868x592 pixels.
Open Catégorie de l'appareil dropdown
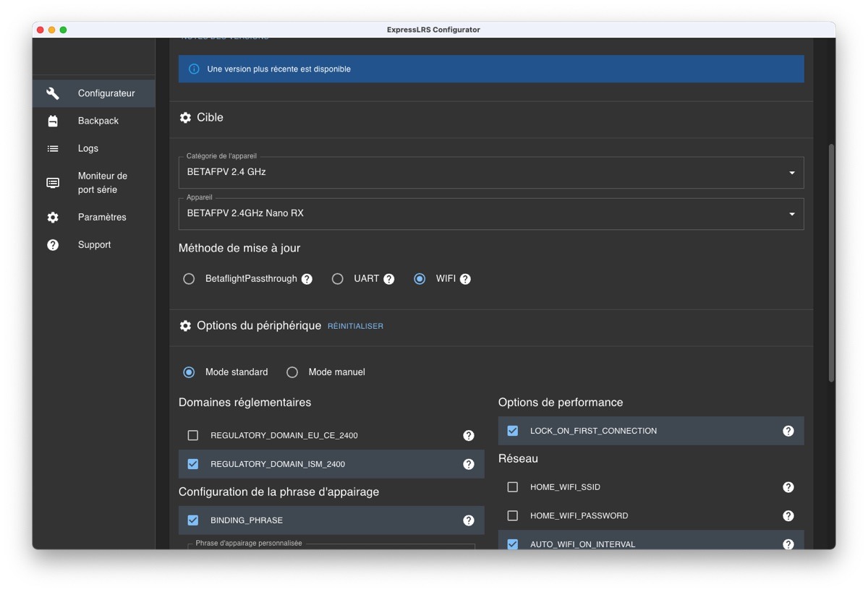tap(491, 173)
